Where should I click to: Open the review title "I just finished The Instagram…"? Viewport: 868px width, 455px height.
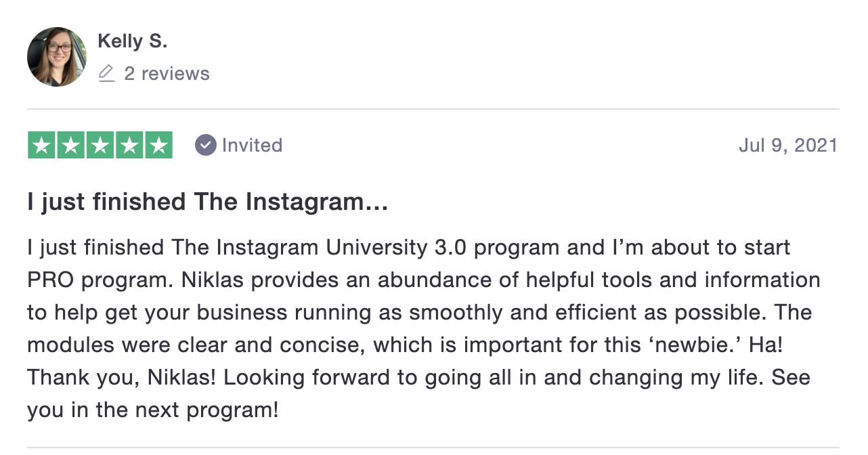[x=207, y=202]
